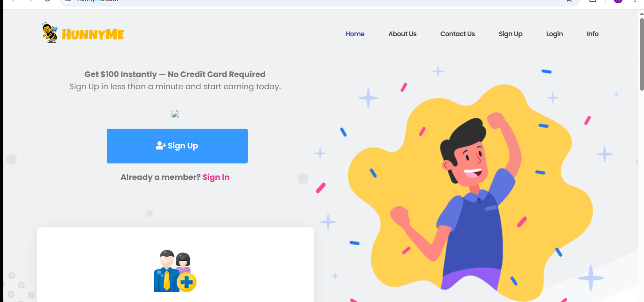Click the bookmark star in address bar

[569, 1]
